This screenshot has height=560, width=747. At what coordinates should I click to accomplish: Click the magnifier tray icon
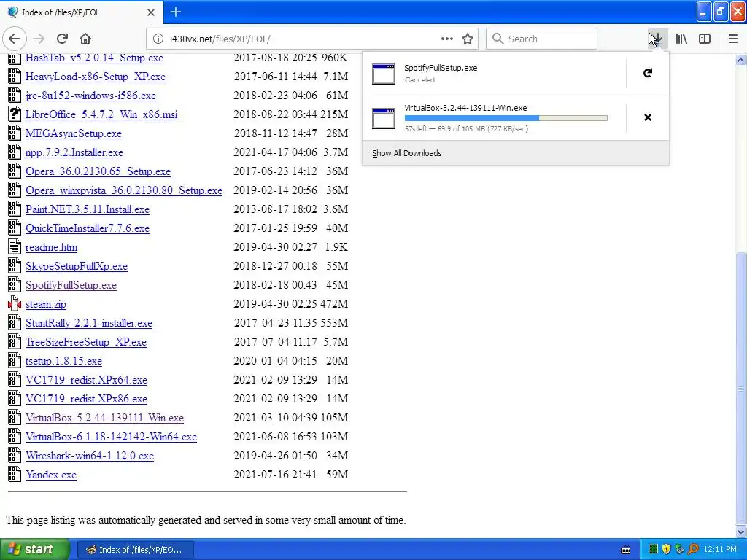[x=693, y=550]
